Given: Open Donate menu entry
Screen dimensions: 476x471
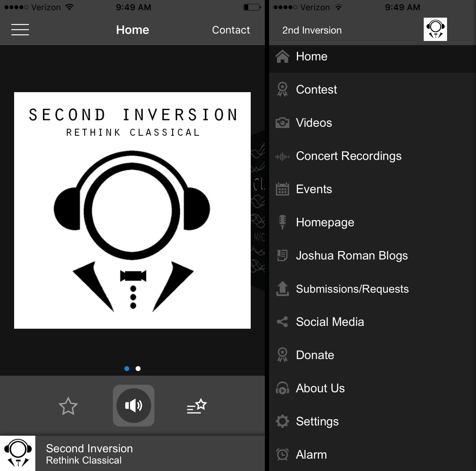Looking at the screenshot, I should pos(373,355).
